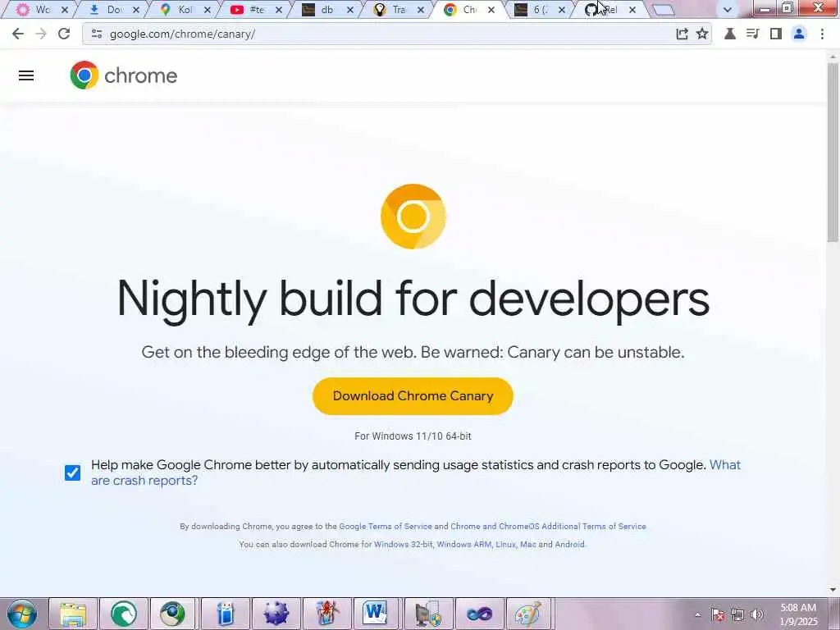Click the scrollbar down arrow
840x630 pixels.
tap(833, 590)
